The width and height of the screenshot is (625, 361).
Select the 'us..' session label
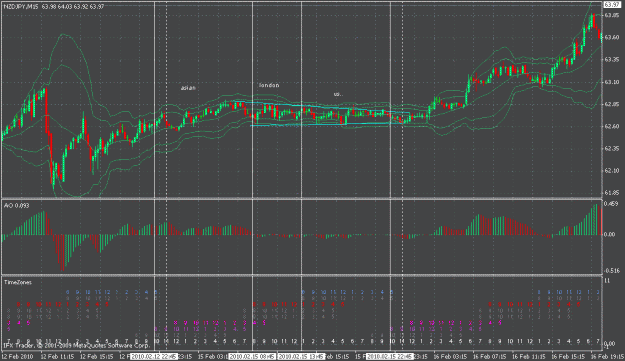pos(338,94)
